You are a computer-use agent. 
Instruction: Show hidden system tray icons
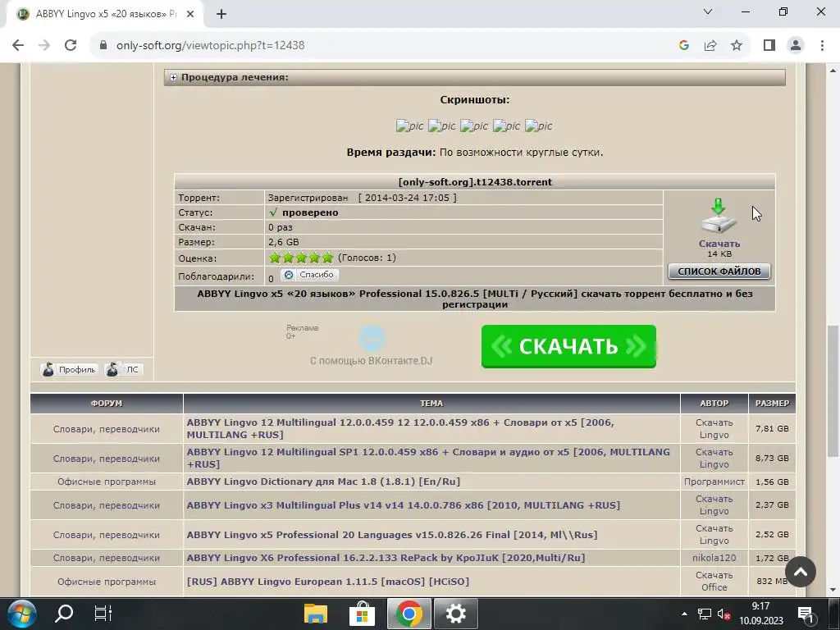coord(684,614)
